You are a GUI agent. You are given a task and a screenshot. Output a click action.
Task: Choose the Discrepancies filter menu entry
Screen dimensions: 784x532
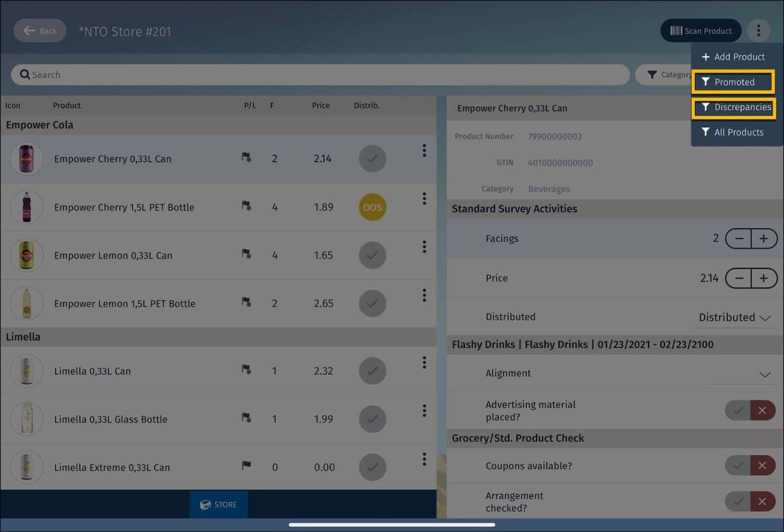point(734,107)
